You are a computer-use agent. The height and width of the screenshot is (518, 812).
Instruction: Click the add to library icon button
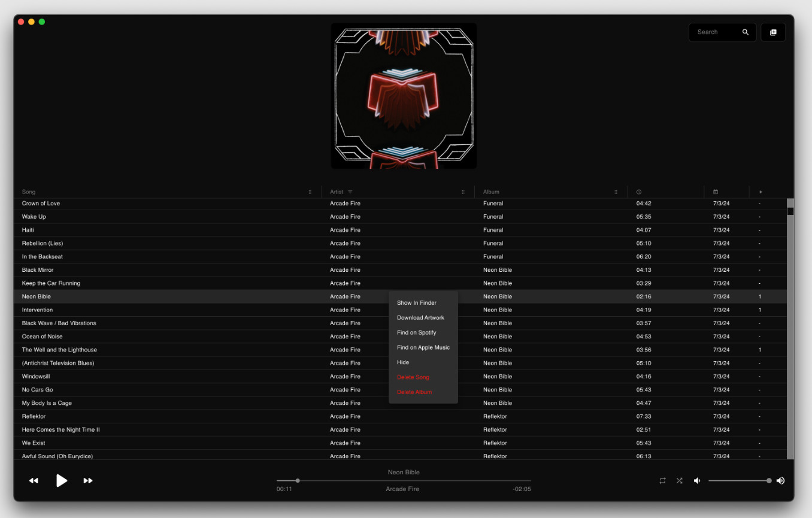point(773,32)
